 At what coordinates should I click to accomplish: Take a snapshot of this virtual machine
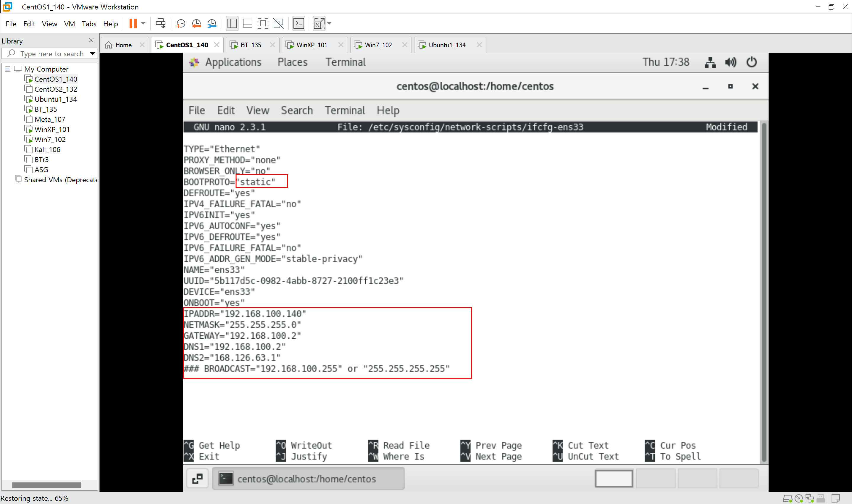point(181,23)
